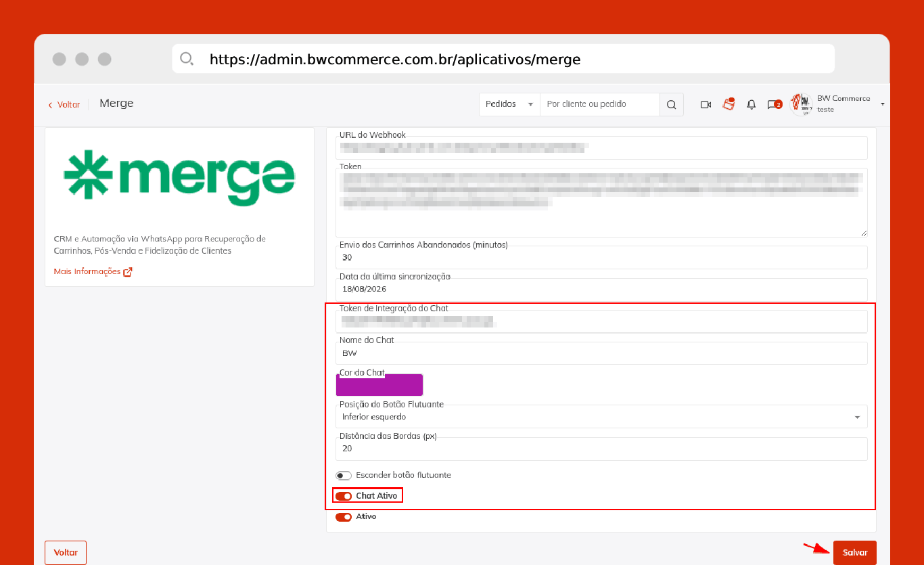Open the Pedidos search type dropdown
The width and height of the screenshot is (924, 565).
tap(509, 104)
